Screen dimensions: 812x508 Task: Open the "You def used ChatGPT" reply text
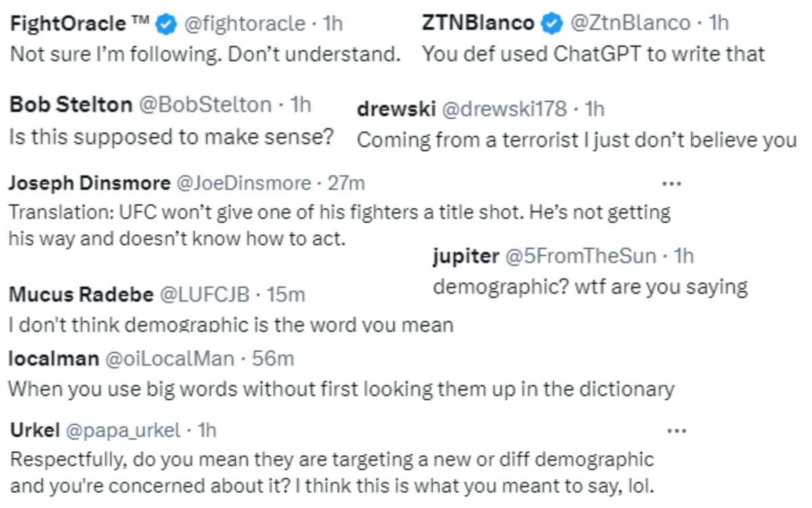coord(593,54)
